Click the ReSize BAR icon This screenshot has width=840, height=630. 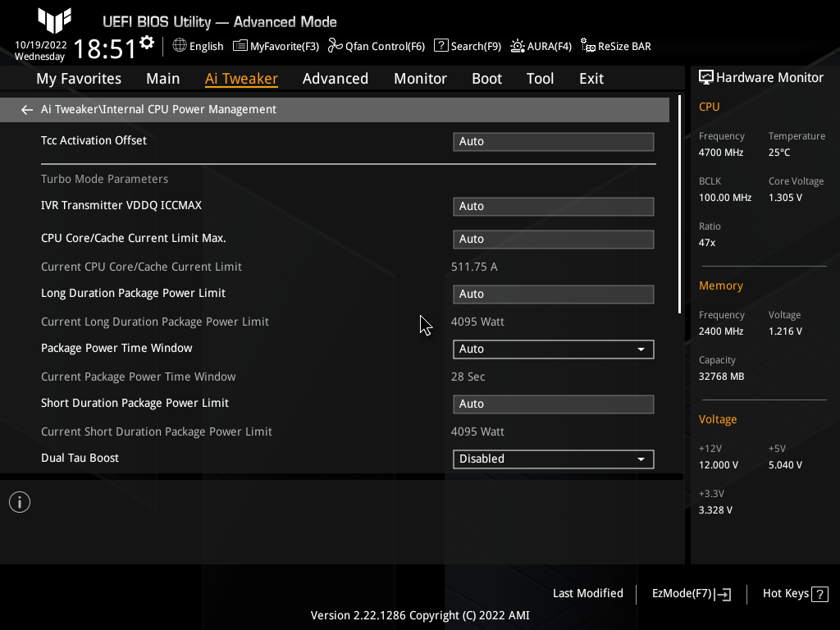coord(615,46)
